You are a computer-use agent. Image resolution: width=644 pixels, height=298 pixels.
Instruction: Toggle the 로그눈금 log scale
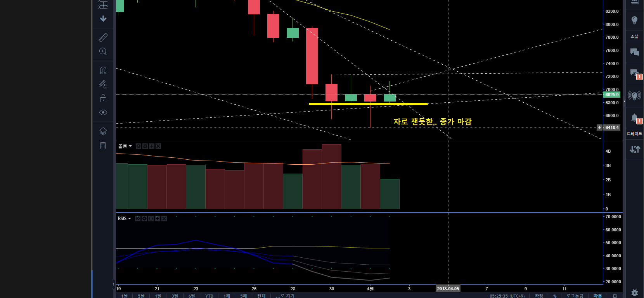575,296
